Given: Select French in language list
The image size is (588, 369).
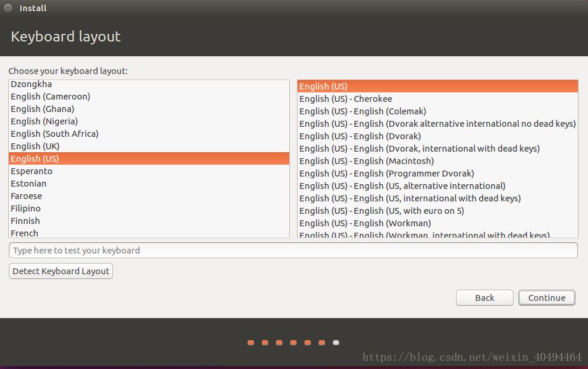Looking at the screenshot, I should point(149,232).
